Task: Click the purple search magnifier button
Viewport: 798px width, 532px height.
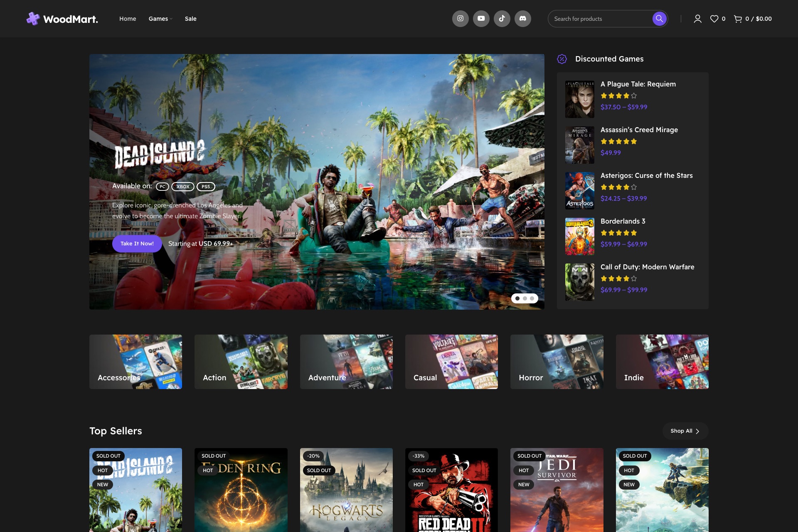Action: 659,19
